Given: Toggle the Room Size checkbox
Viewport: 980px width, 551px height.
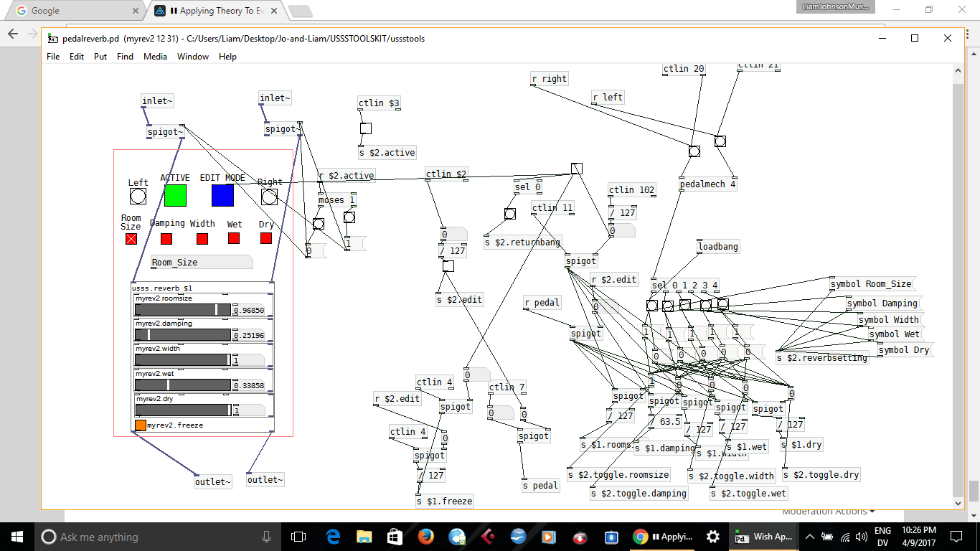Looking at the screenshot, I should [131, 239].
